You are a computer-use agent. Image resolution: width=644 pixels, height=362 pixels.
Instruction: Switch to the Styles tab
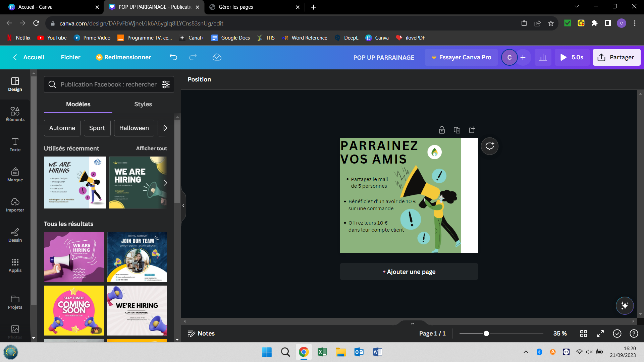(x=143, y=104)
